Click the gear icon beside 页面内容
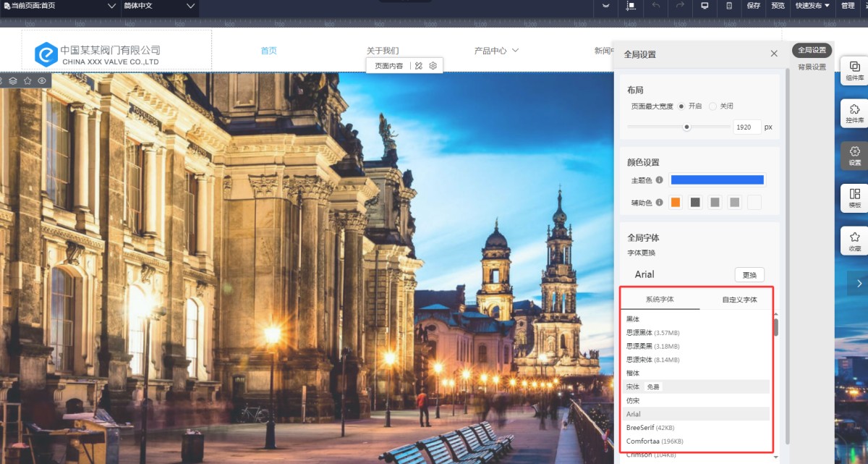The image size is (868, 464). click(x=433, y=66)
